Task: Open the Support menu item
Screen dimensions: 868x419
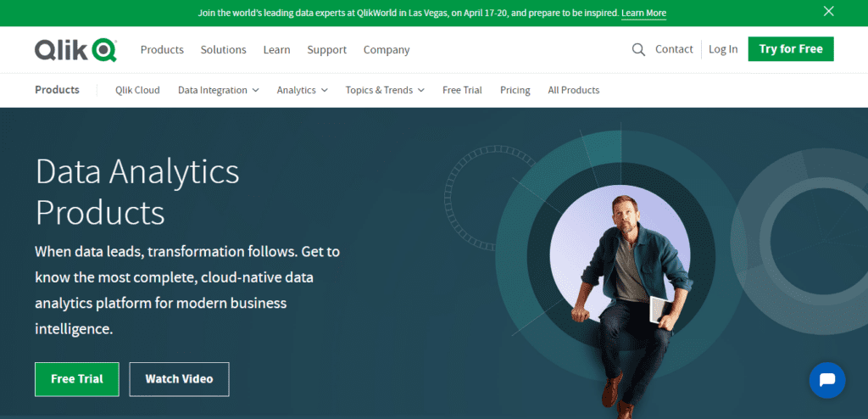Action: point(326,50)
